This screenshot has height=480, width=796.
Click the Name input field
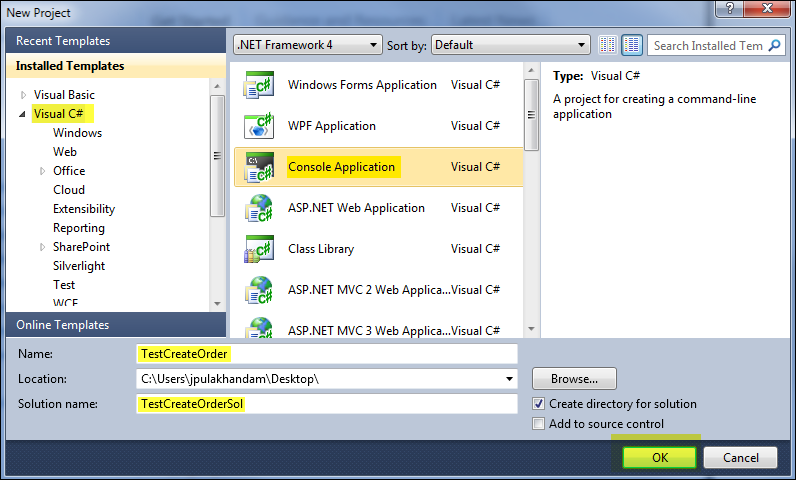click(327, 354)
